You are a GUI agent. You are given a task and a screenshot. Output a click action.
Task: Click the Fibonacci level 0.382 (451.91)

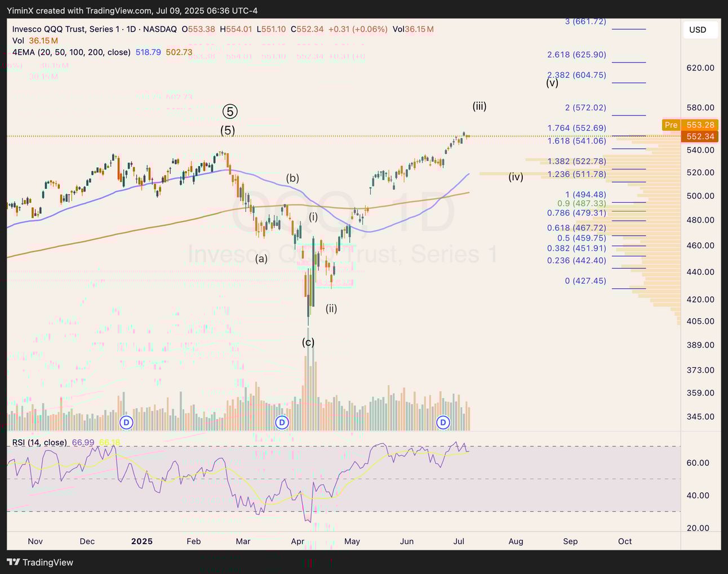pos(576,248)
